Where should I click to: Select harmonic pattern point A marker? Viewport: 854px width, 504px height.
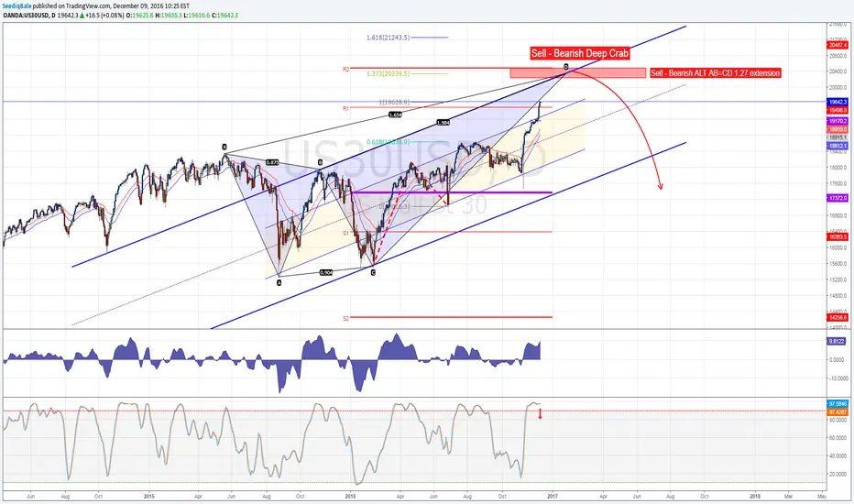point(279,283)
